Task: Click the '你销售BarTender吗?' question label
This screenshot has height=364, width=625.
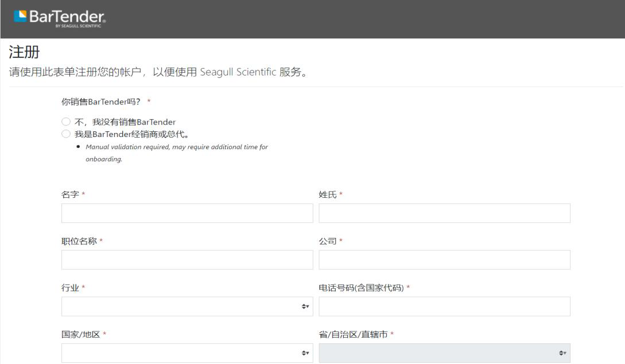Action: point(101,101)
